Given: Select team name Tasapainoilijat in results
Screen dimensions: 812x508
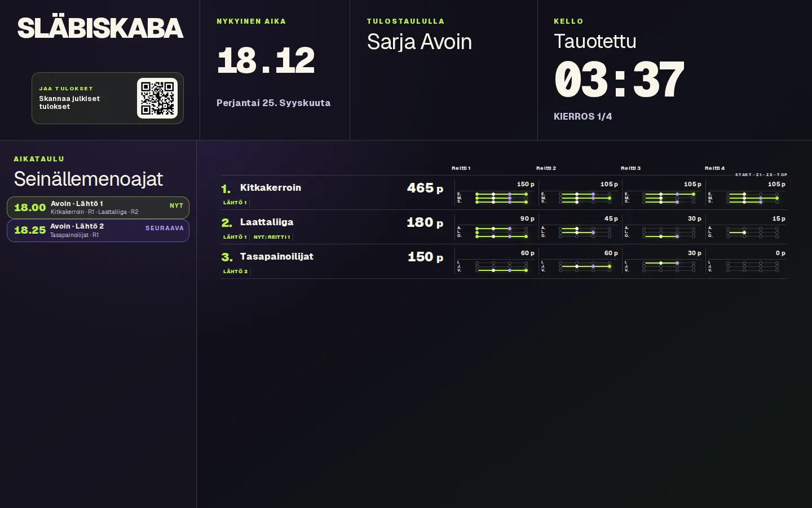Looking at the screenshot, I should (x=277, y=256).
